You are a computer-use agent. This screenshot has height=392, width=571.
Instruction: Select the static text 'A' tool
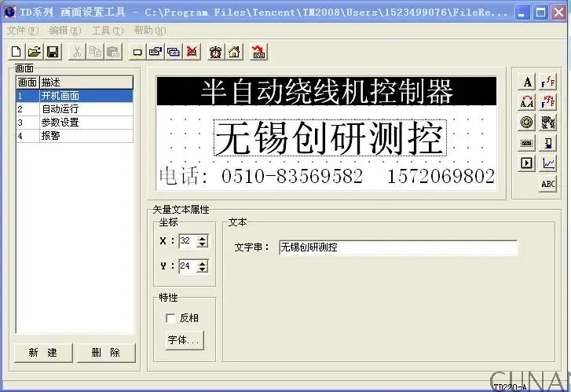pos(526,82)
